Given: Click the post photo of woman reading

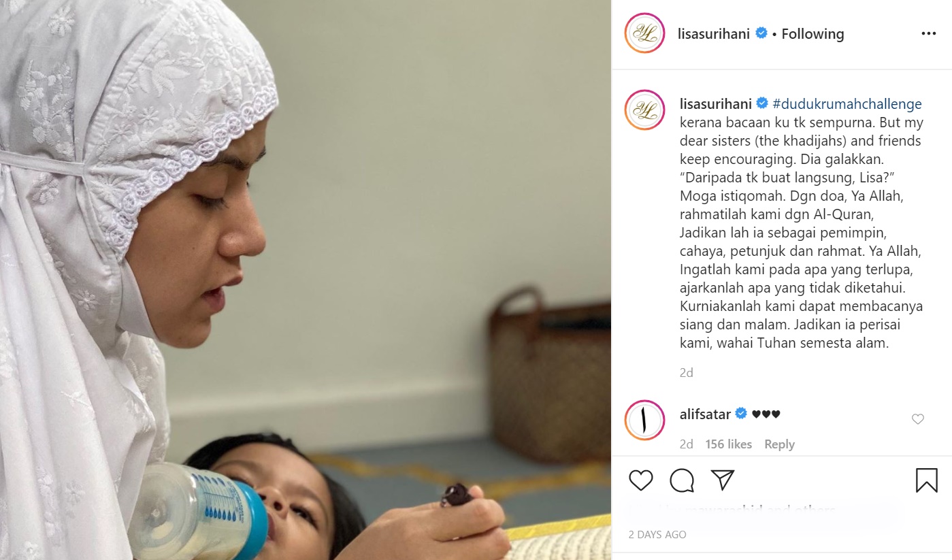Looking at the screenshot, I should pyautogui.click(x=306, y=280).
